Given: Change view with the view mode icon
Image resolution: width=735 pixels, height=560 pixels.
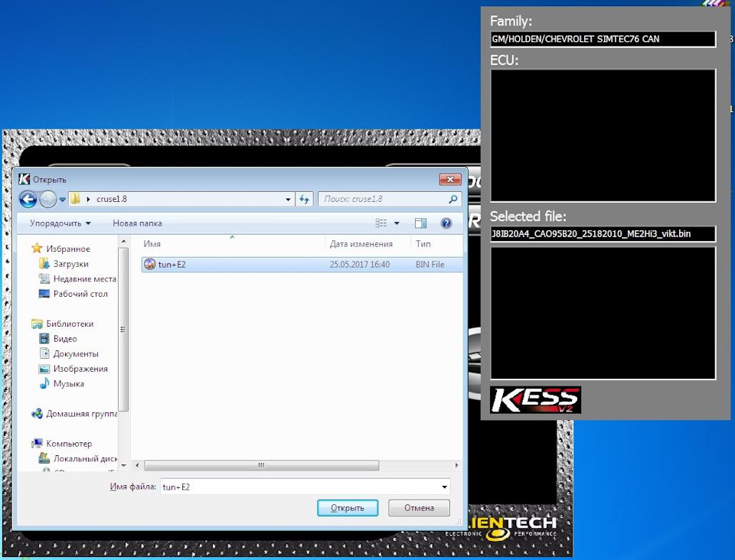Looking at the screenshot, I should click(x=381, y=223).
